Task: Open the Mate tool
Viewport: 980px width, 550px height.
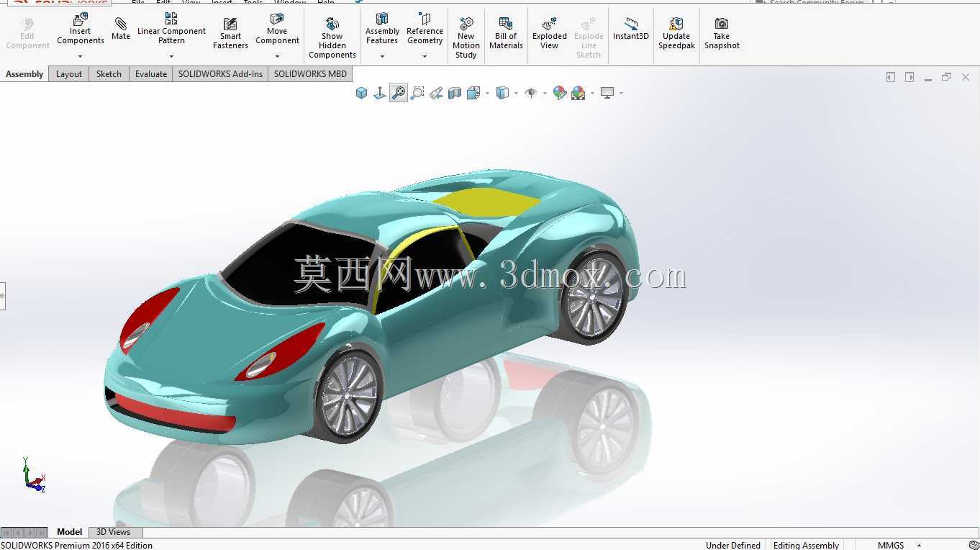Action: [x=121, y=29]
